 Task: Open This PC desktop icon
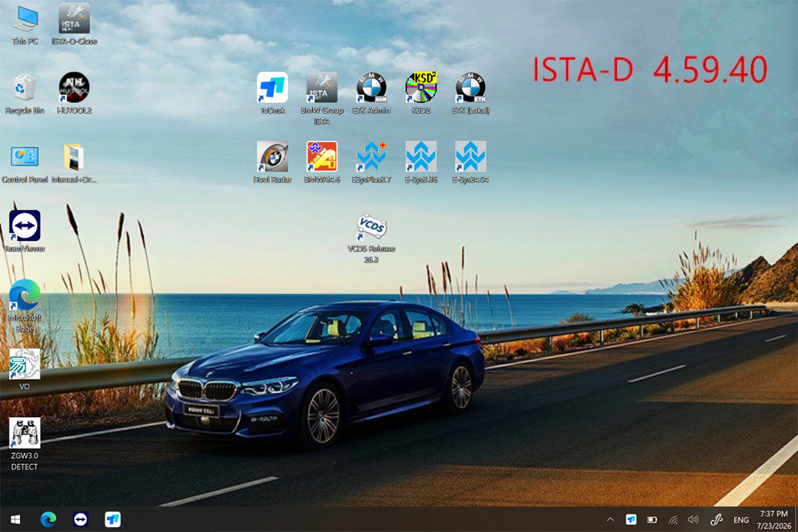click(25, 23)
